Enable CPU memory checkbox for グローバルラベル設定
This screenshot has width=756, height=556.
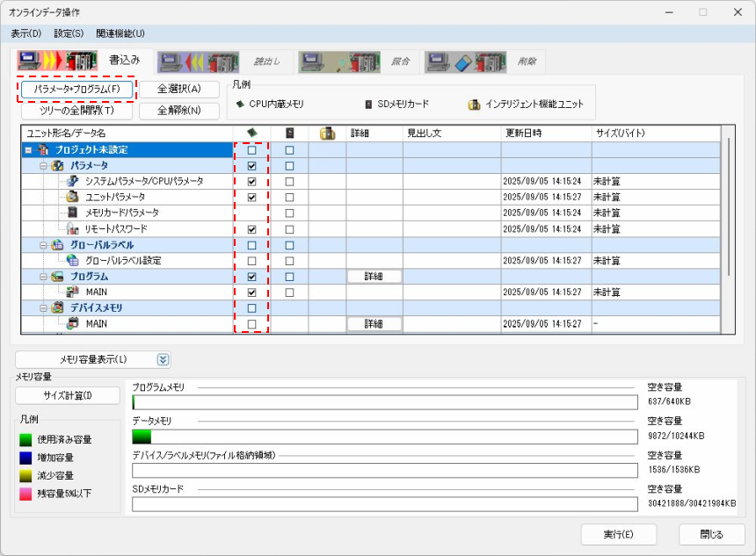click(252, 261)
